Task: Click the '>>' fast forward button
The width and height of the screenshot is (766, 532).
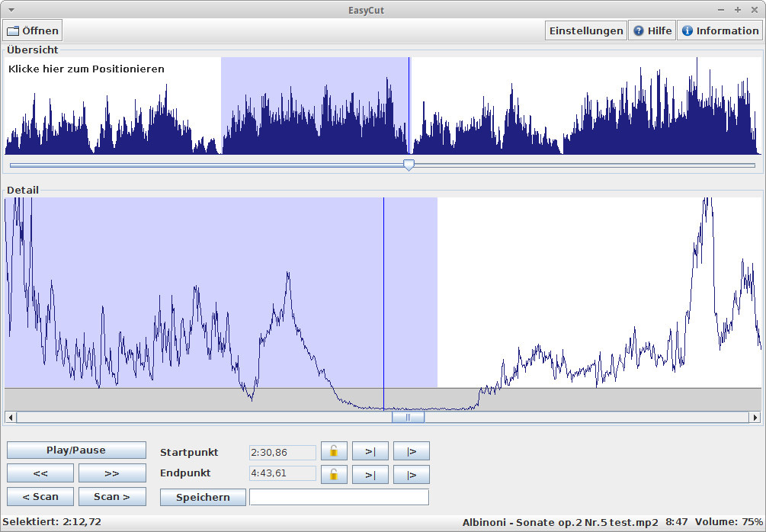Action: point(112,473)
